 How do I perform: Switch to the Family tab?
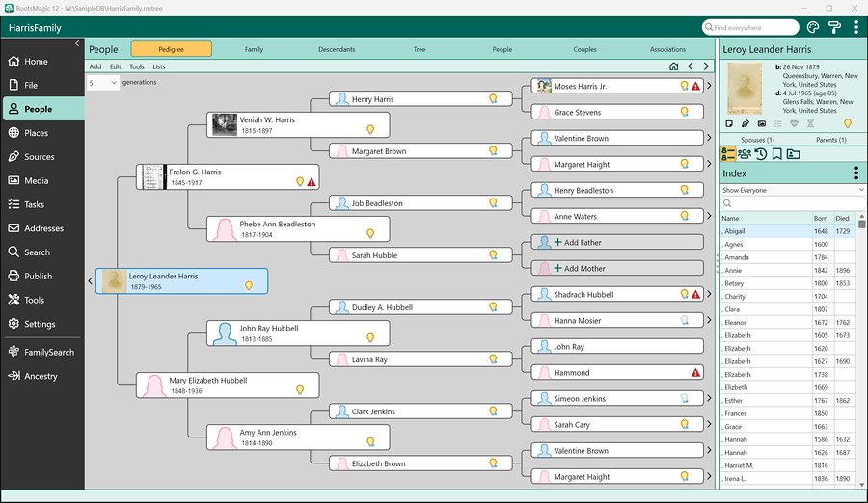pyautogui.click(x=254, y=49)
